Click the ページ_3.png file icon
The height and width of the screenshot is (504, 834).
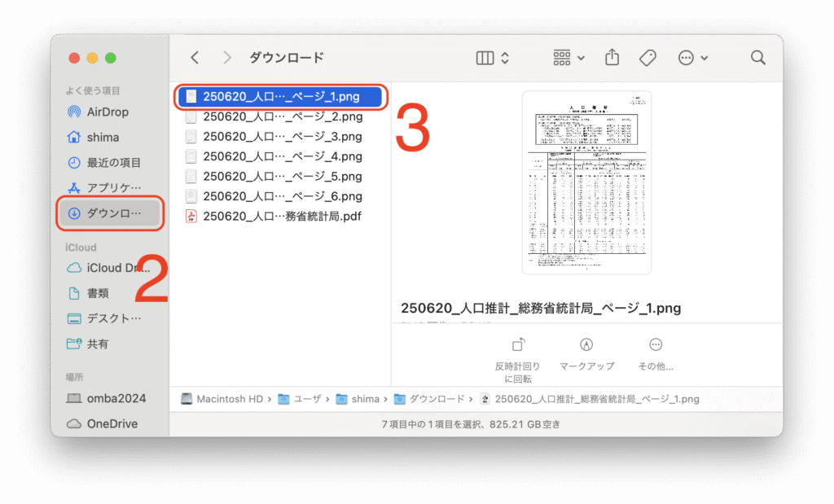(191, 137)
